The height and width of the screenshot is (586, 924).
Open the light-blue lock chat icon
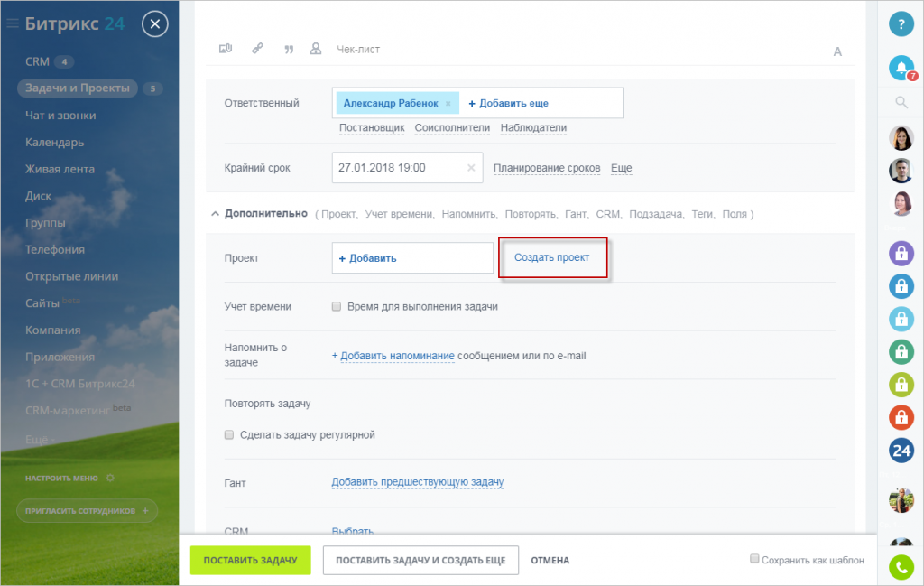(x=901, y=319)
